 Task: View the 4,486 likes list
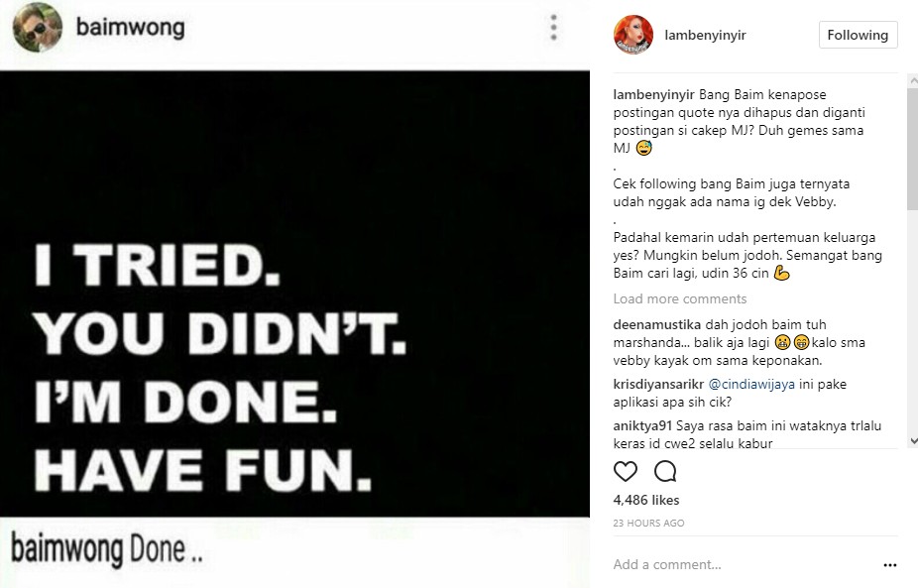[x=646, y=501]
